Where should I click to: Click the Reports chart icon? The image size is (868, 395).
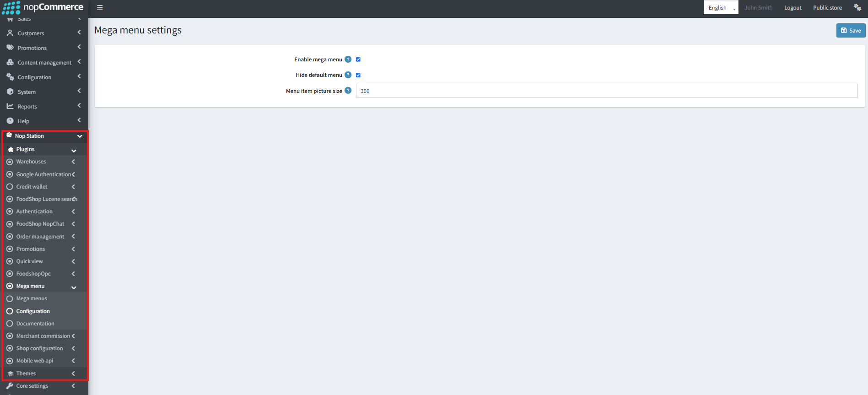click(10, 106)
